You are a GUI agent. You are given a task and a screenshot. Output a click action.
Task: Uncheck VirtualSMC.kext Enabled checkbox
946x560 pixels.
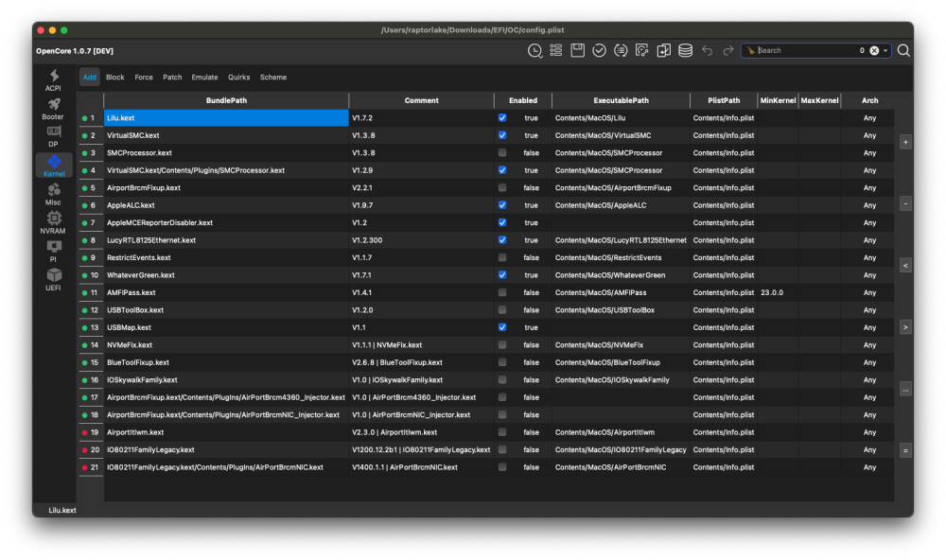pyautogui.click(x=502, y=135)
